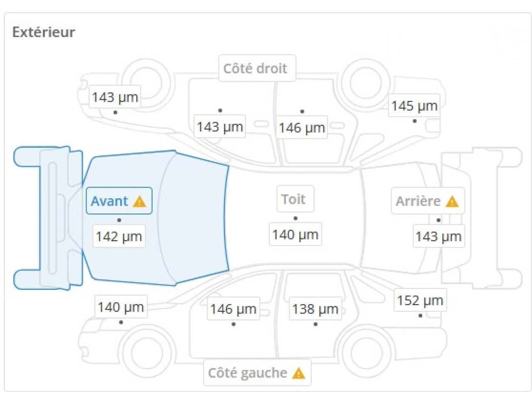
Task: Click the warning icon beside Avant
Action: coord(140,202)
